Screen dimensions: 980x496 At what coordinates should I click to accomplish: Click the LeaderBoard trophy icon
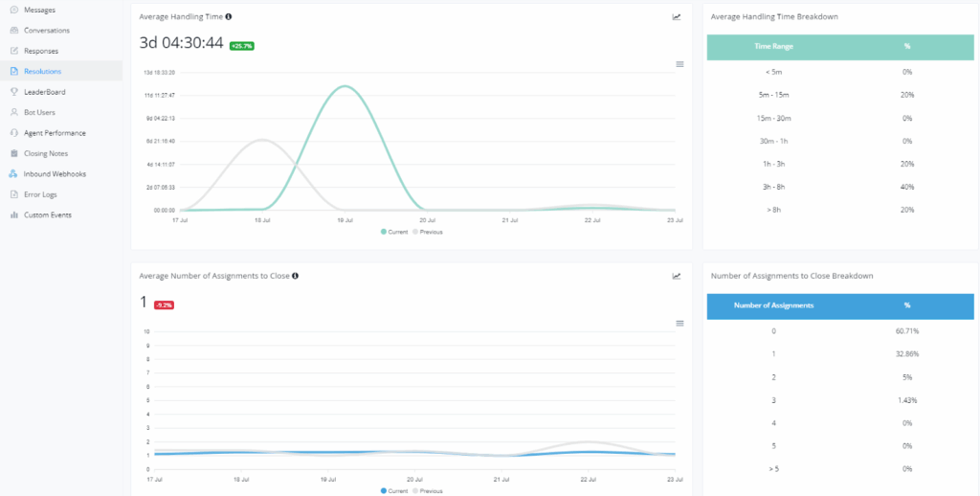(13, 92)
